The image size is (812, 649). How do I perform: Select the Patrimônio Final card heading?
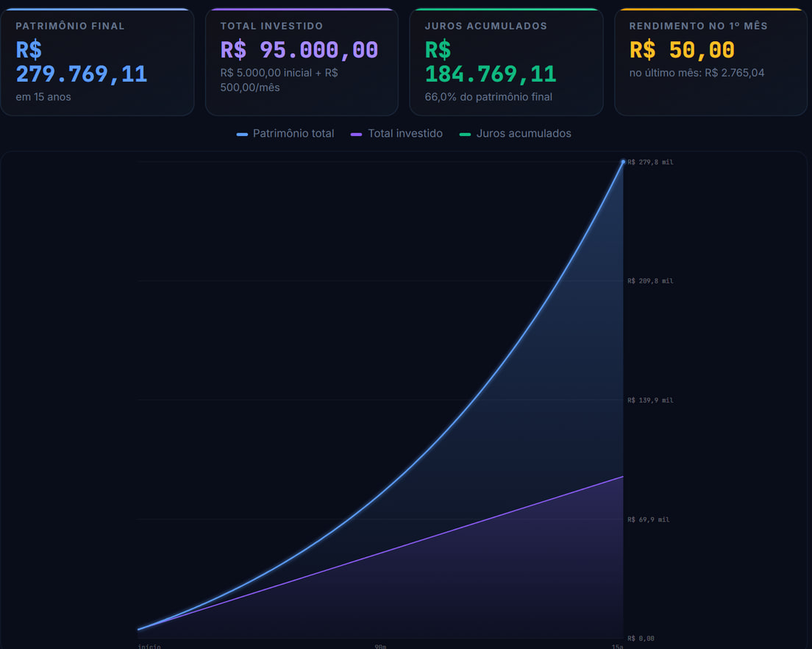(70, 26)
